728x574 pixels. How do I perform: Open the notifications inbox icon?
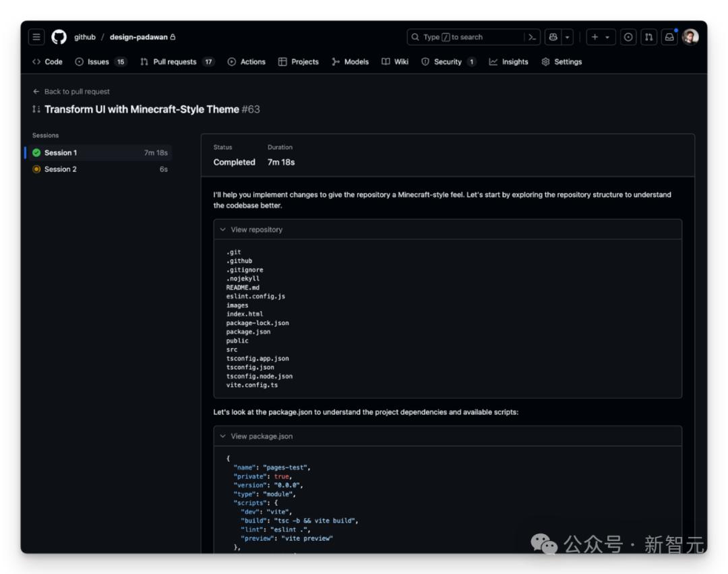click(x=669, y=37)
